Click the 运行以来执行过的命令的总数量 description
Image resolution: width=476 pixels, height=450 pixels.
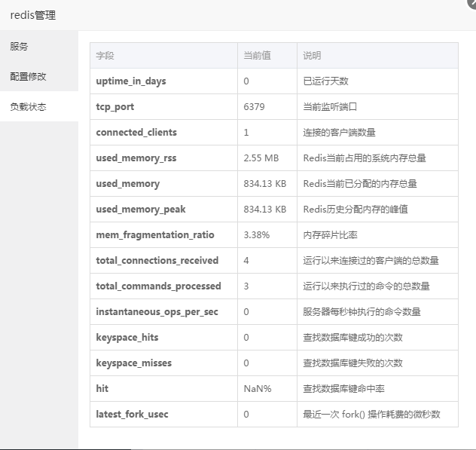(x=366, y=286)
